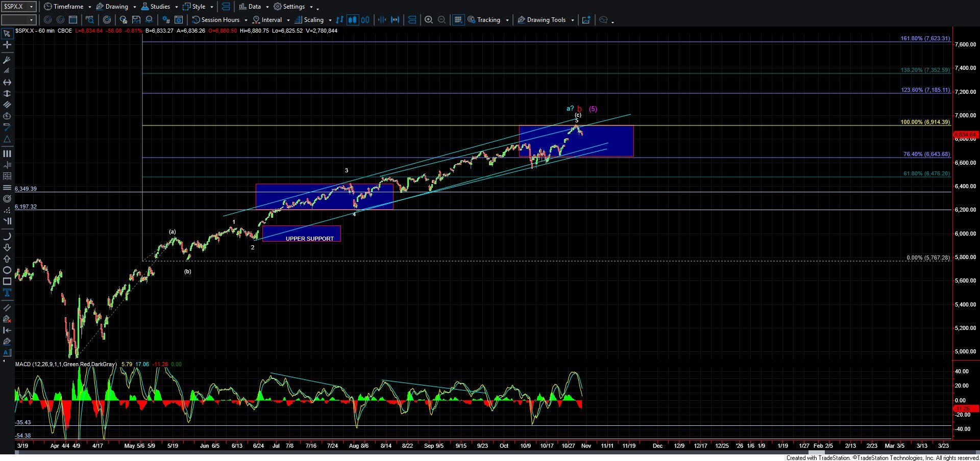The width and height of the screenshot is (980, 461).
Task: Open the Timeframe menu
Action: [x=67, y=7]
